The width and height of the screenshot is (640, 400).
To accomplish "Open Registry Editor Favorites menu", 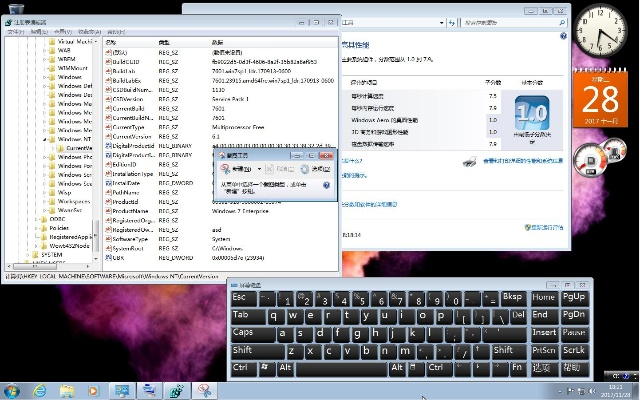I will (89, 32).
